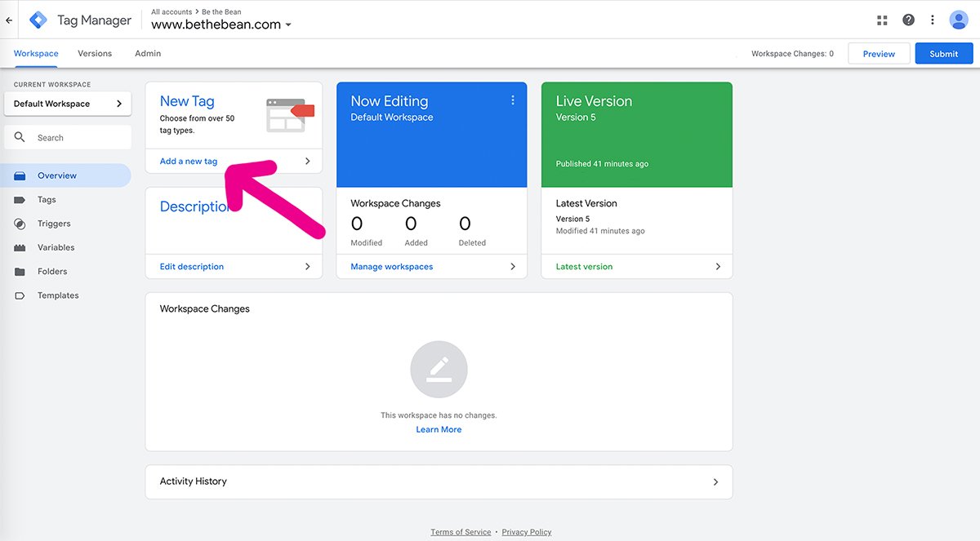Click the Published 41 minutes ago text

click(x=602, y=164)
